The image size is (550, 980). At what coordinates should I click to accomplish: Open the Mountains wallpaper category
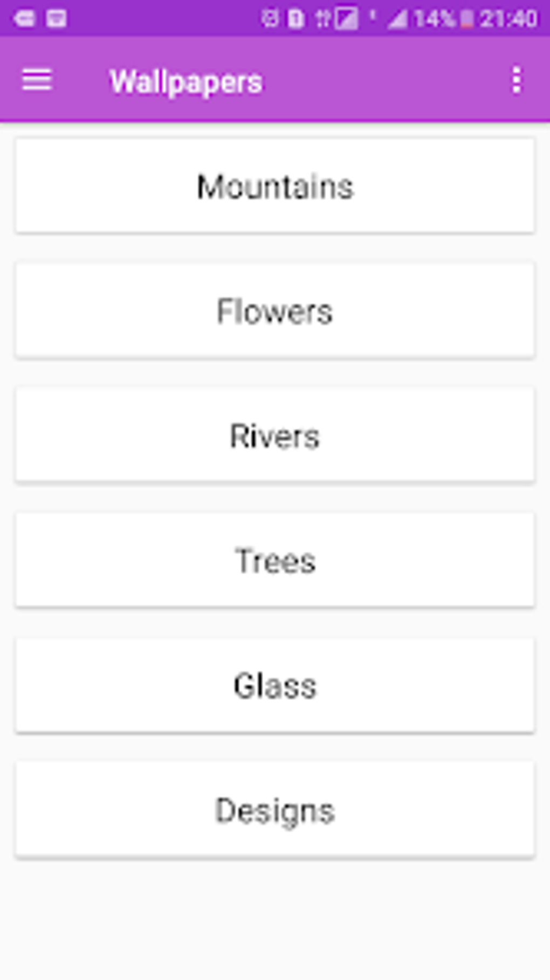[275, 186]
